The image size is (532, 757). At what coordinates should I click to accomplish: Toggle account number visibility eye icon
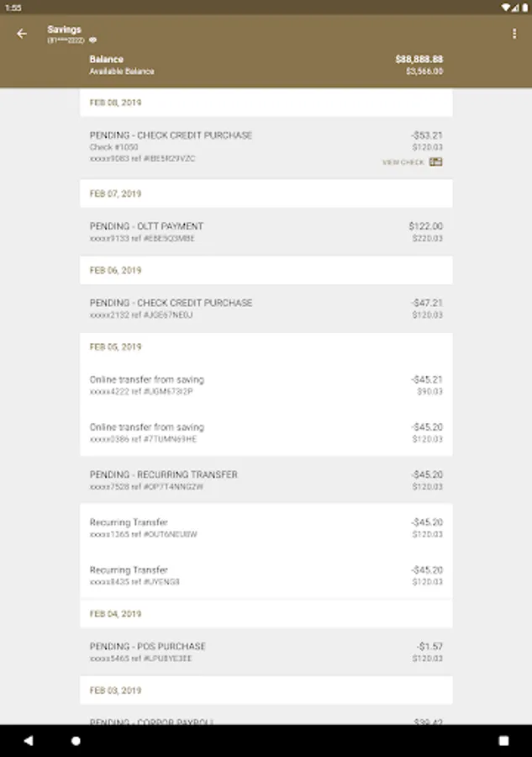(x=93, y=40)
